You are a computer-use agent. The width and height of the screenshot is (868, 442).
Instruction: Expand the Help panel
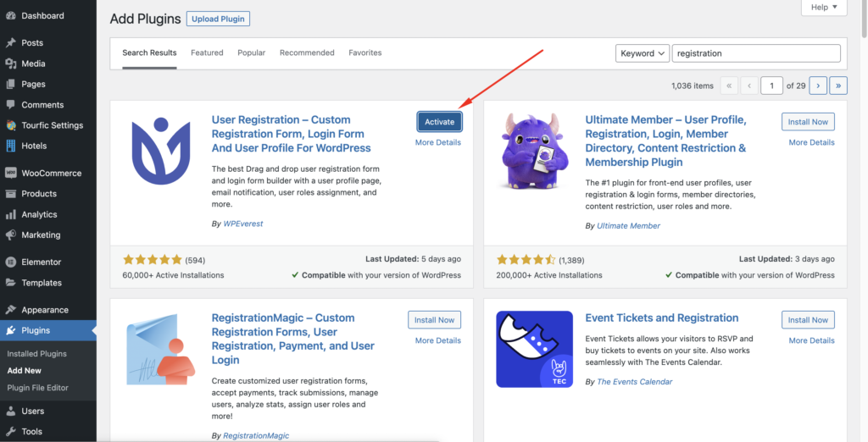pyautogui.click(x=824, y=7)
